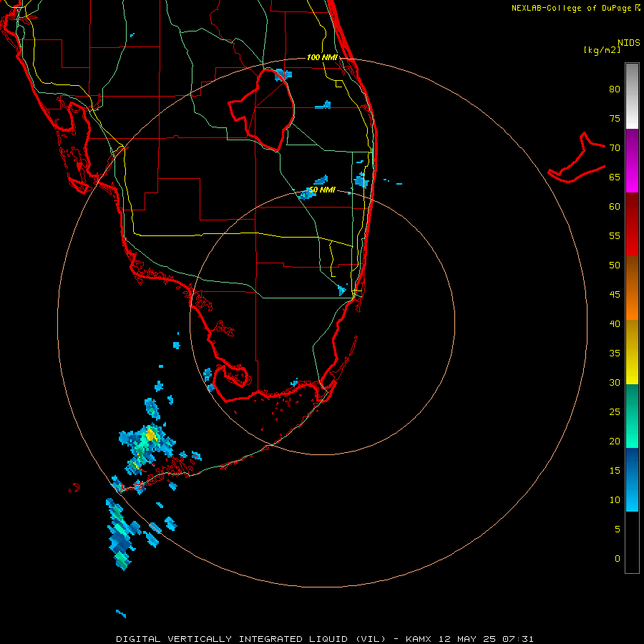
Task: Pick the black bottom segment of the color bar
Action: coord(632,542)
